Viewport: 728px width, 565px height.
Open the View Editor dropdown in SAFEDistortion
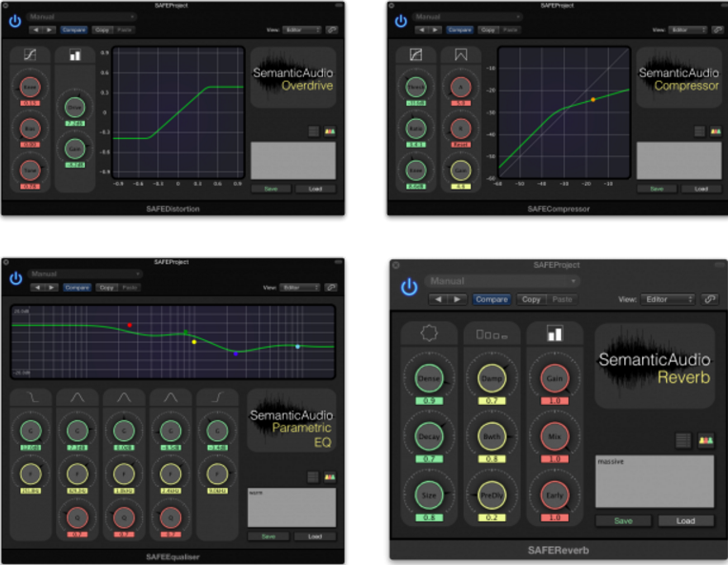tap(302, 30)
